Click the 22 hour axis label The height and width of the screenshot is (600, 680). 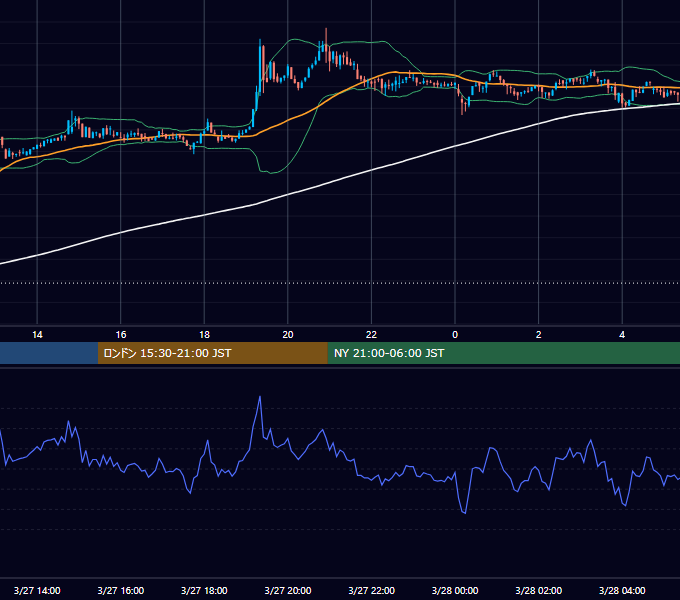[371, 335]
